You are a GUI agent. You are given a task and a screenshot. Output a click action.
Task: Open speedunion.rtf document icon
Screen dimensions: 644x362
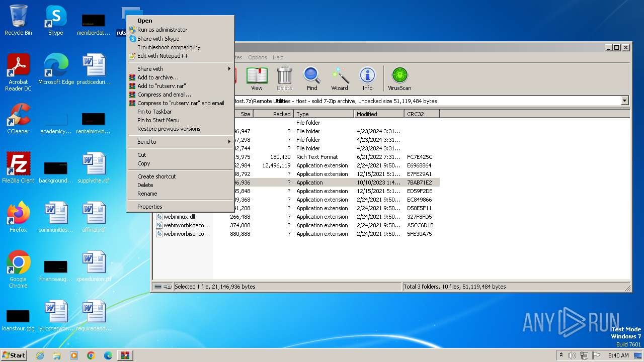94,266
